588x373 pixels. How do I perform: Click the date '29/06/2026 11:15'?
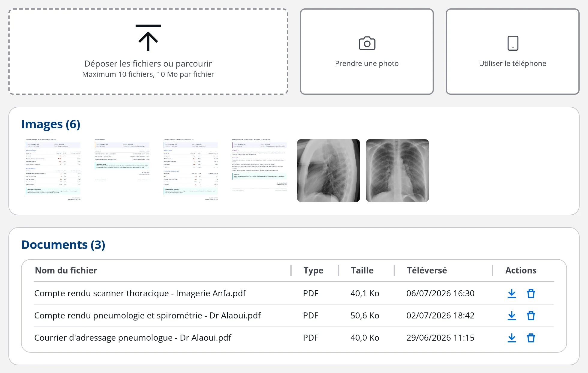click(x=440, y=338)
